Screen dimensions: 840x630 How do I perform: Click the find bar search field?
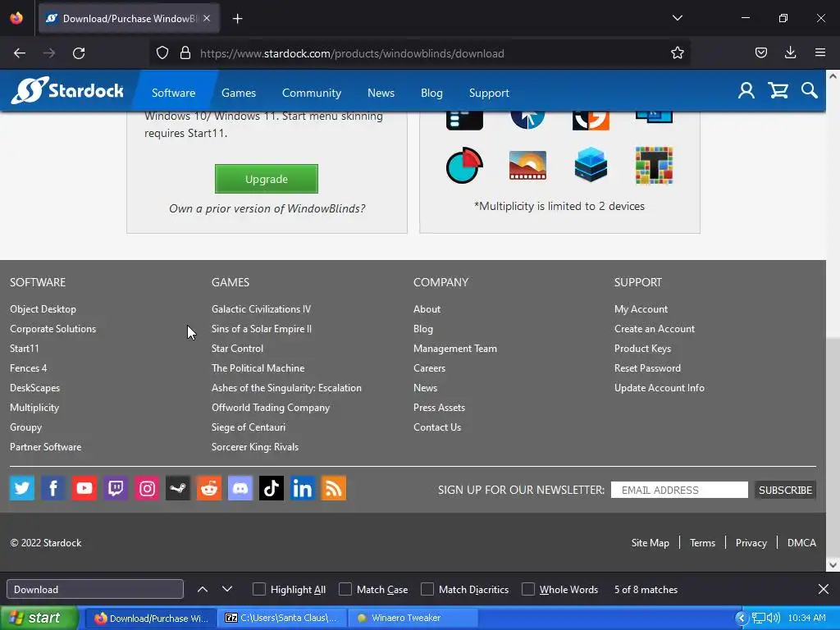(95, 589)
